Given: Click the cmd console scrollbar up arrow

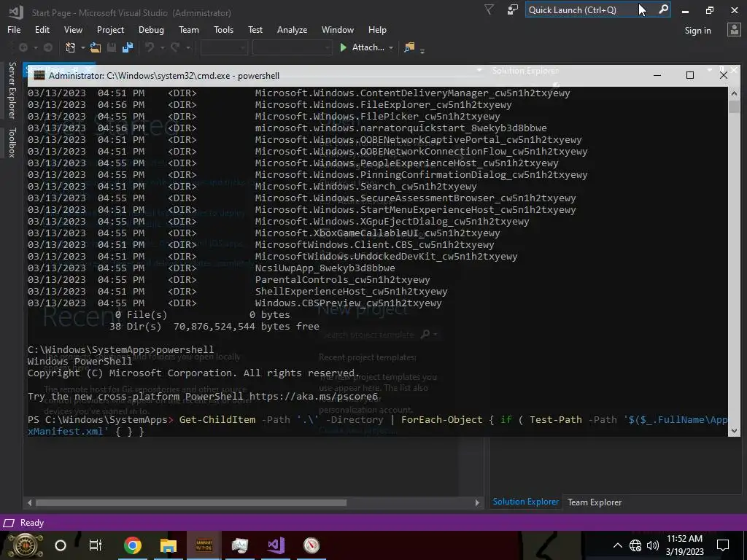Looking at the screenshot, I should 734,93.
